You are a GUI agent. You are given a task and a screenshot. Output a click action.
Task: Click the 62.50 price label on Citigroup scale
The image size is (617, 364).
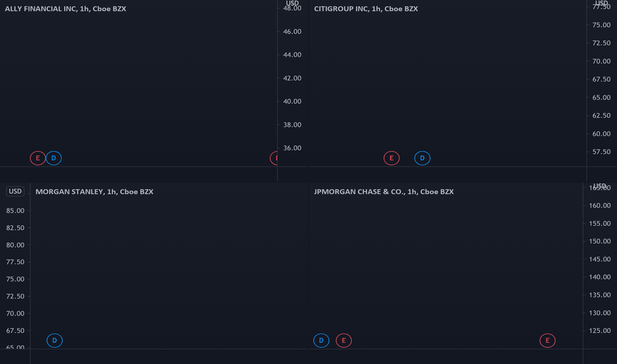click(601, 115)
